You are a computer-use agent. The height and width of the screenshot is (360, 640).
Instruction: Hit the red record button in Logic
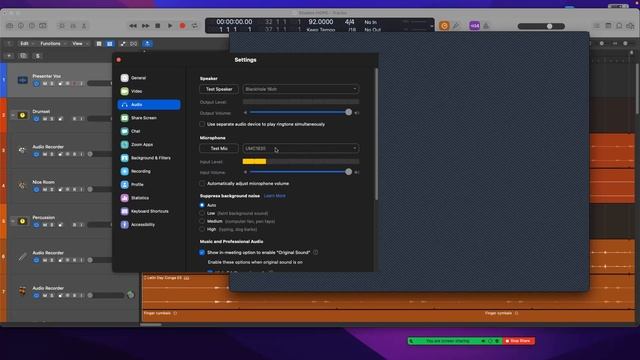(182, 26)
